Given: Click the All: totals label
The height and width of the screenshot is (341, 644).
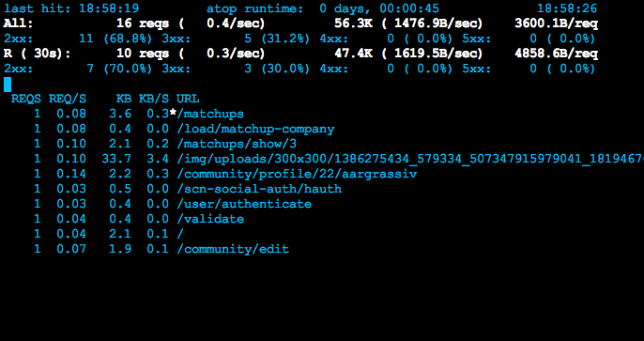Looking at the screenshot, I should click(x=19, y=23).
